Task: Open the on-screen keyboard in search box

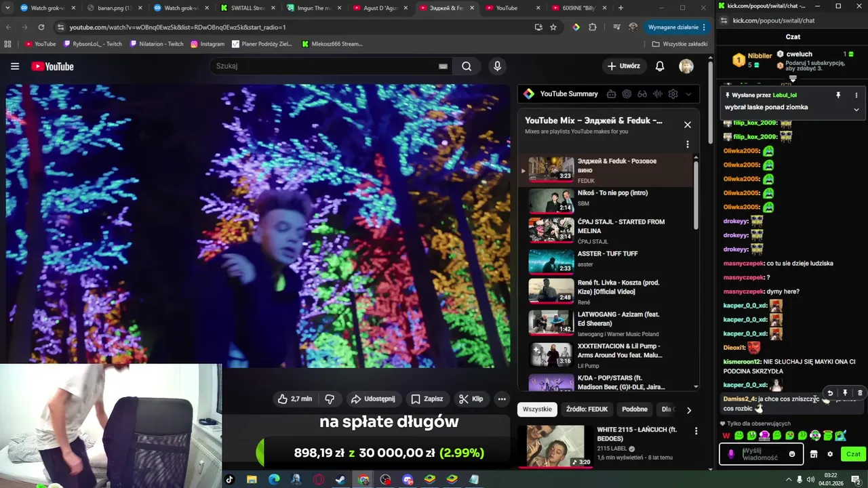Action: [x=443, y=66]
